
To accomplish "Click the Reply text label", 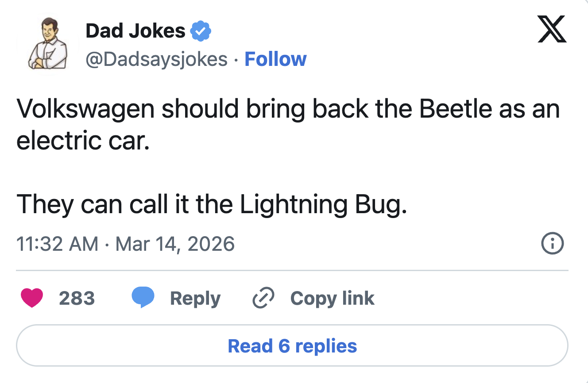I will click(x=195, y=298).
